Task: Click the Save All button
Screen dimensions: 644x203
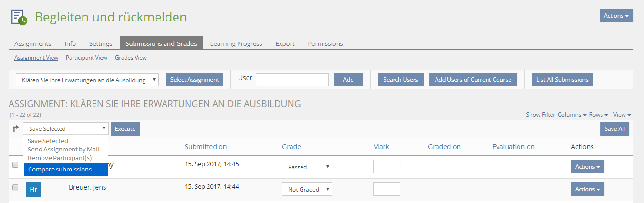Action: tap(614, 129)
